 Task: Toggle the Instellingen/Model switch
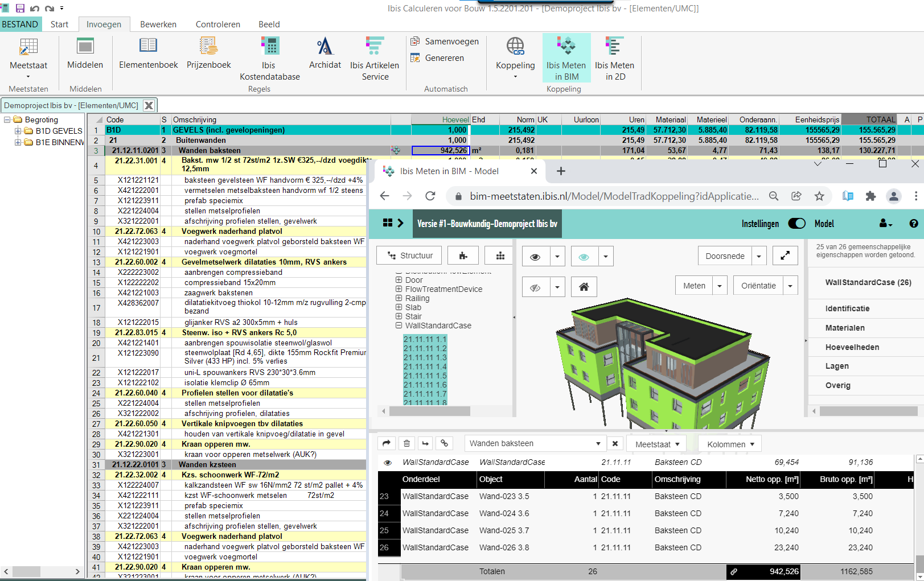point(796,224)
